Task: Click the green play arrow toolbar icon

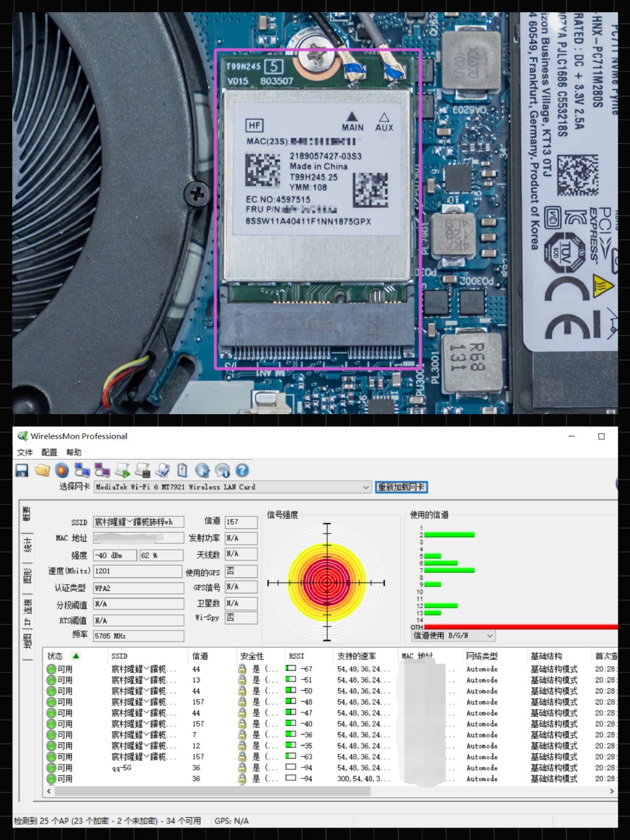Action: click(123, 471)
